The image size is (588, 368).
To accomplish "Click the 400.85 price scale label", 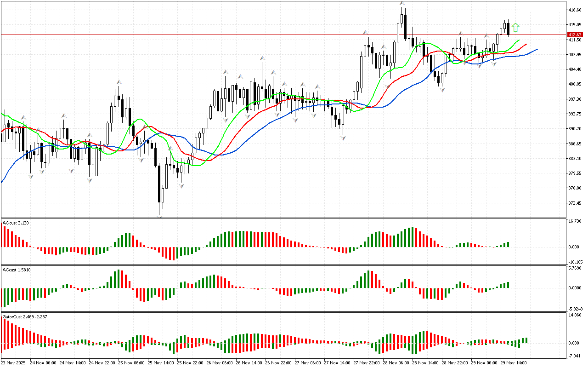I will 575,84.
